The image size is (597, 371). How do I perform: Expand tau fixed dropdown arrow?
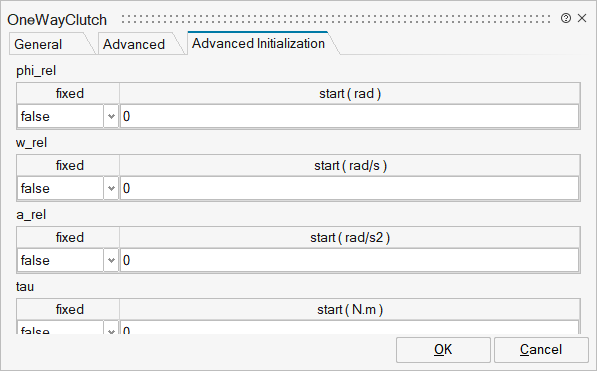(x=111, y=330)
